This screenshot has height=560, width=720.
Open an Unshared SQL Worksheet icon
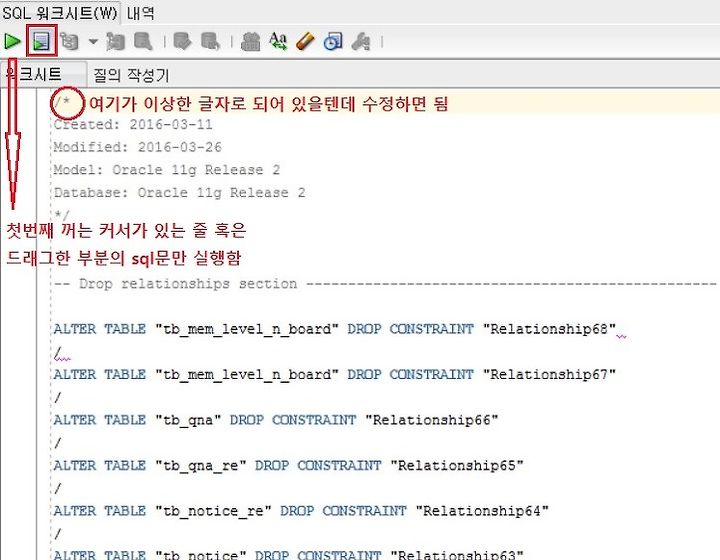tap(250, 41)
